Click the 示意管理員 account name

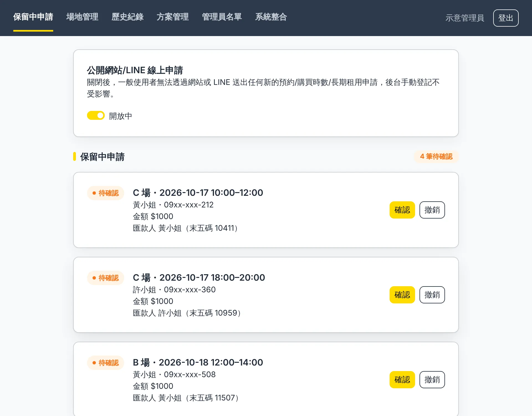(465, 18)
